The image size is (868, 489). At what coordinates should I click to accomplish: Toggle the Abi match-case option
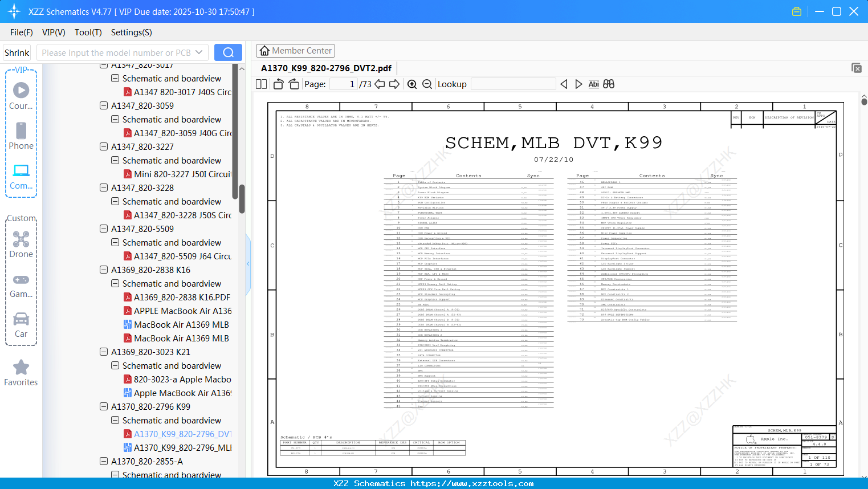(x=593, y=84)
